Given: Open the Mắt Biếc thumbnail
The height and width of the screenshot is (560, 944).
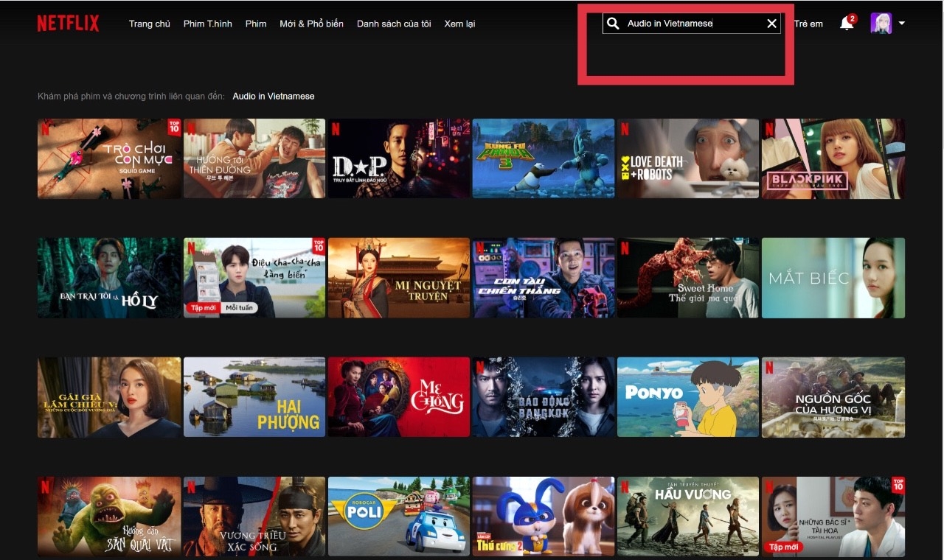Looking at the screenshot, I should click(x=833, y=278).
